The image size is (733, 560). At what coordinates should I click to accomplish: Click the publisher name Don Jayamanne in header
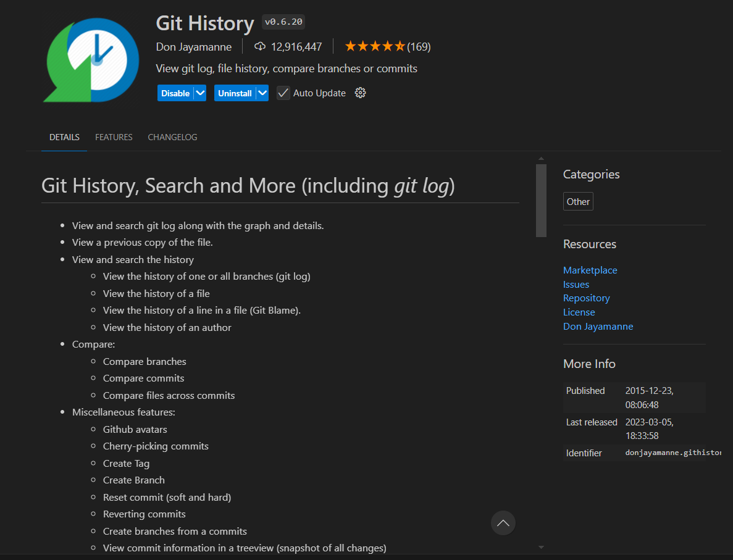[193, 47]
